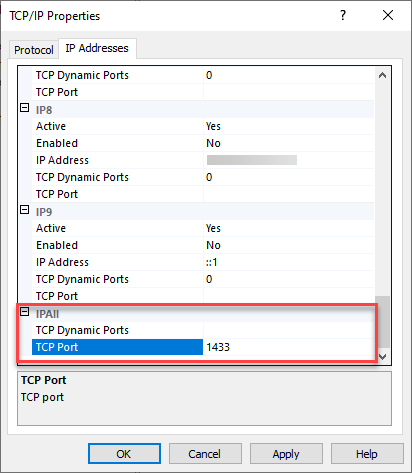Open Help for this dialog
Viewport: 412px width, 473px height.
[367, 454]
